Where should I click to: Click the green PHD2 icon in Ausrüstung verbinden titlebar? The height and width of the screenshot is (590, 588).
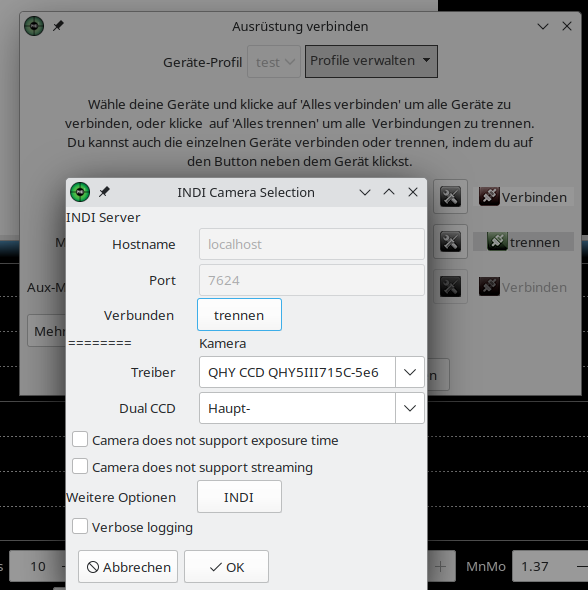34,26
